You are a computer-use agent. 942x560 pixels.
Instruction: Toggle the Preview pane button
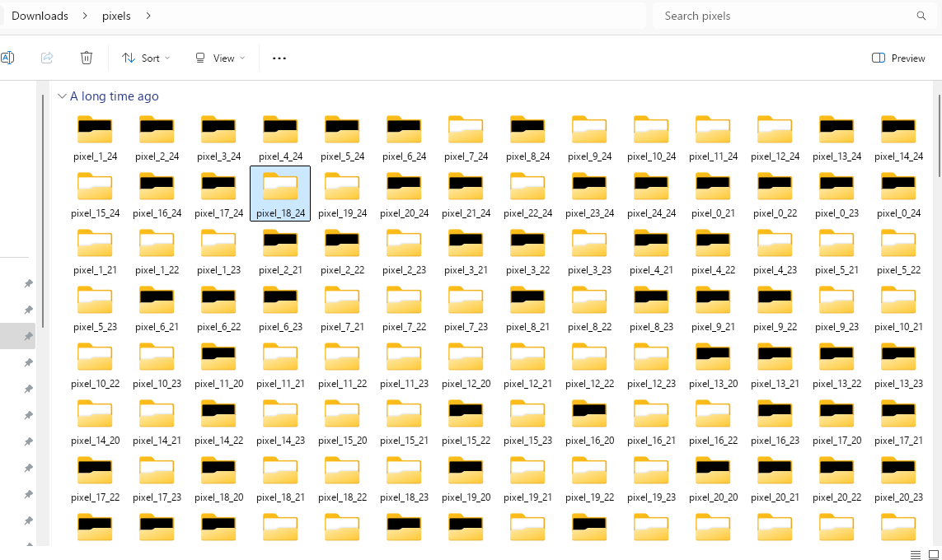[898, 58]
